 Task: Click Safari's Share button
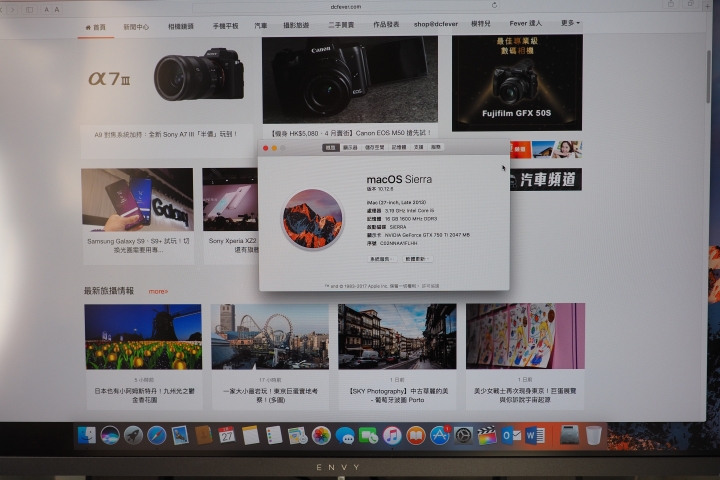click(671, 4)
